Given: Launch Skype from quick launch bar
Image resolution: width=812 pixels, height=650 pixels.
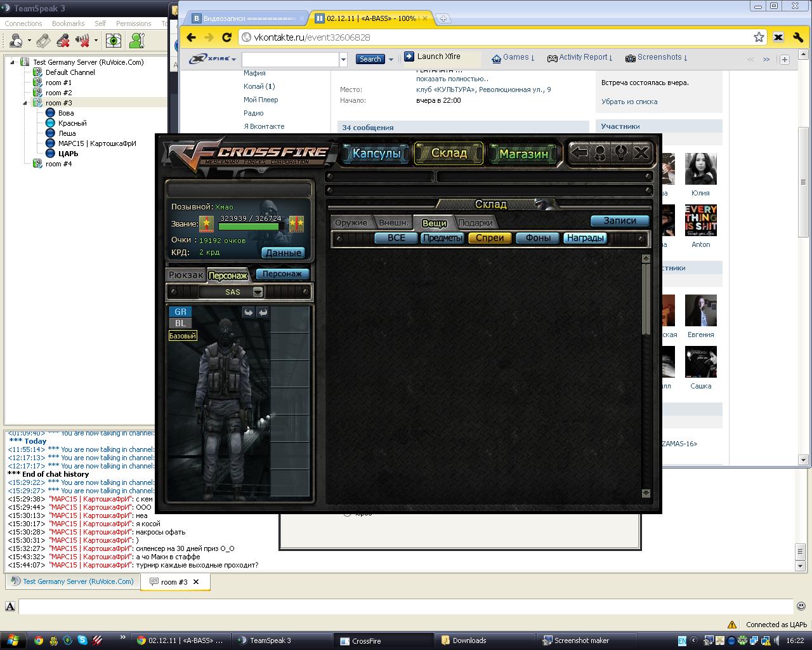Looking at the screenshot, I should pyautogui.click(x=82, y=640).
